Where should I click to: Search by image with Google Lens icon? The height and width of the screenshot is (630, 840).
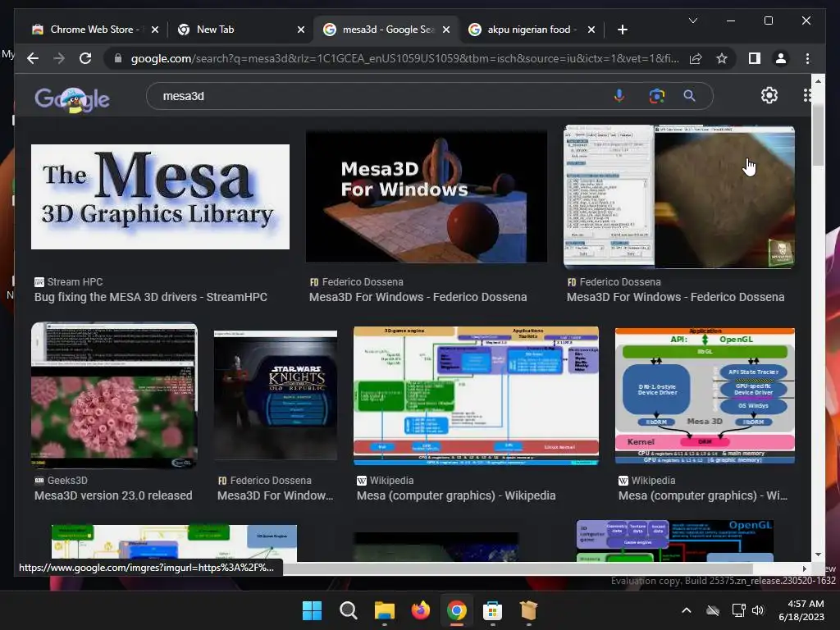point(657,96)
